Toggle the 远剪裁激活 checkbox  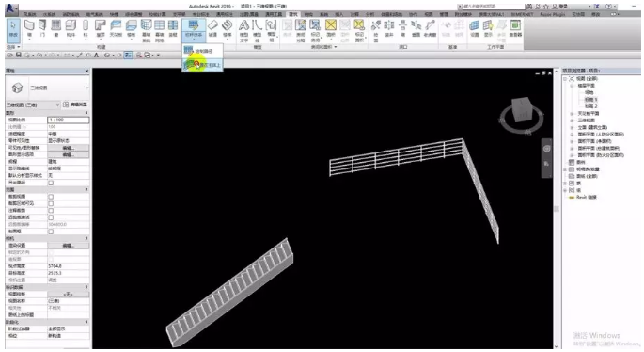[51, 217]
